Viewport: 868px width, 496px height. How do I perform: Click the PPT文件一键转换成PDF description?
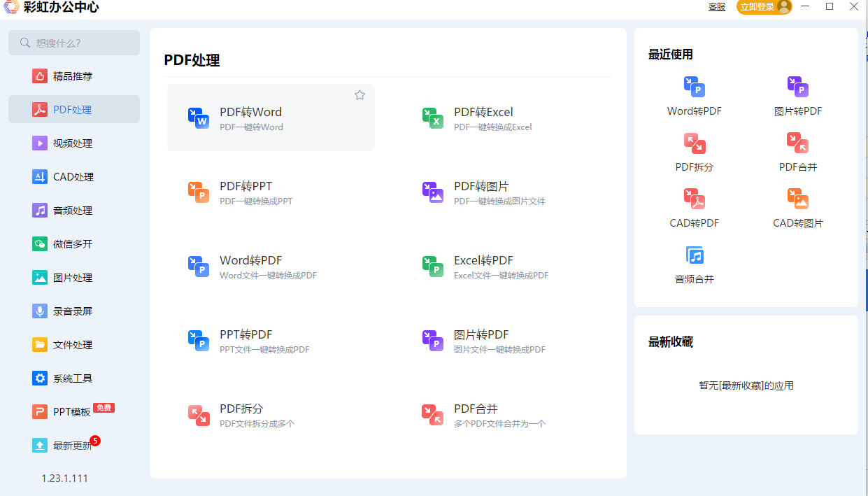pyautogui.click(x=264, y=350)
